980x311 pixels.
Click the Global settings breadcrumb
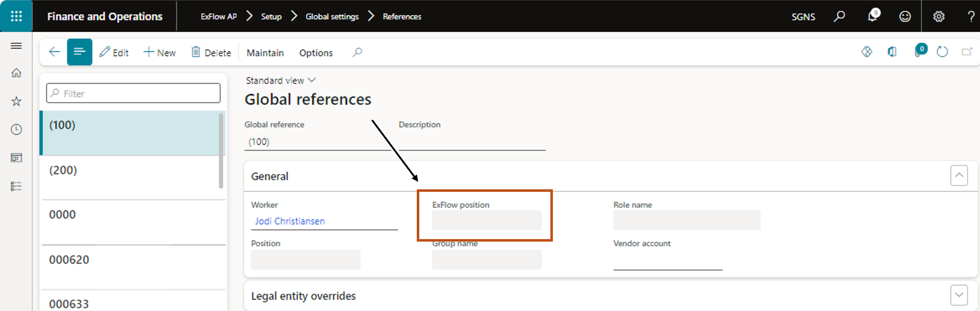point(332,16)
